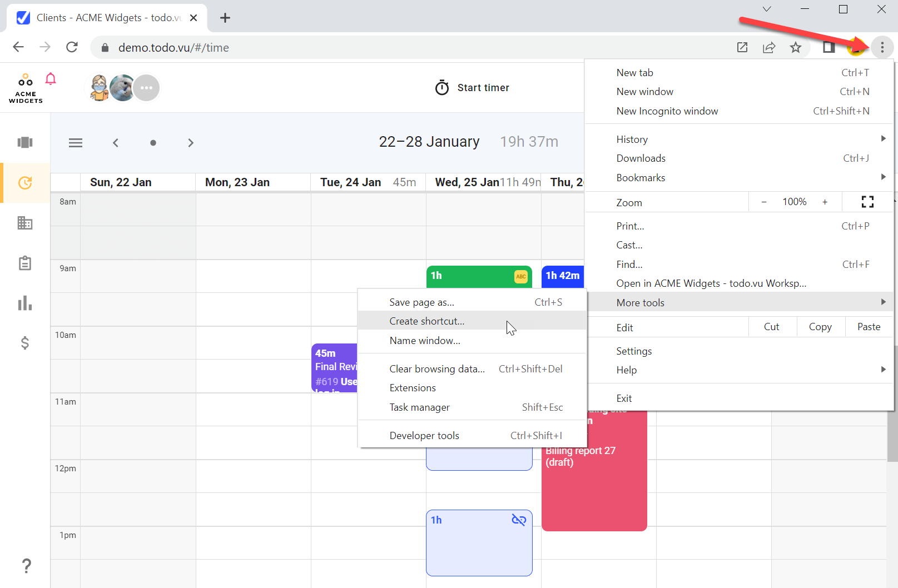The image size is (898, 588).
Task: Open the tasks clipboard sidebar icon
Action: click(25, 263)
